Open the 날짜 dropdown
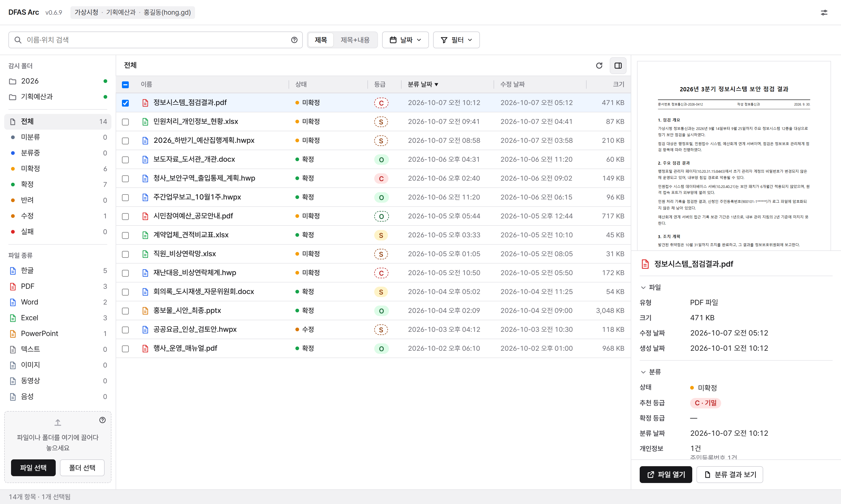This screenshot has height=504, width=841. click(405, 40)
